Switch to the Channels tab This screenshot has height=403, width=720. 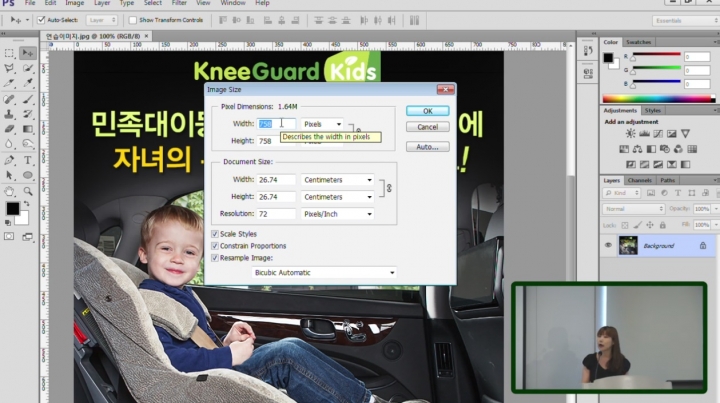point(639,180)
